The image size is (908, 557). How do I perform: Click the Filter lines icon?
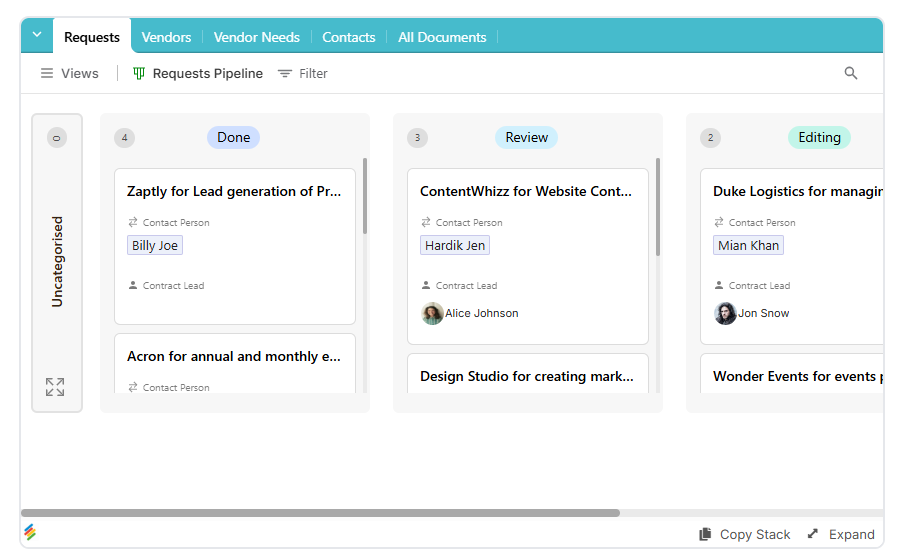click(x=284, y=74)
